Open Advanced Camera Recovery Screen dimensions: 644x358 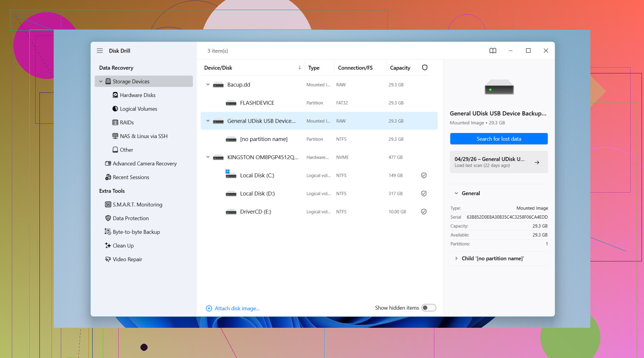145,164
